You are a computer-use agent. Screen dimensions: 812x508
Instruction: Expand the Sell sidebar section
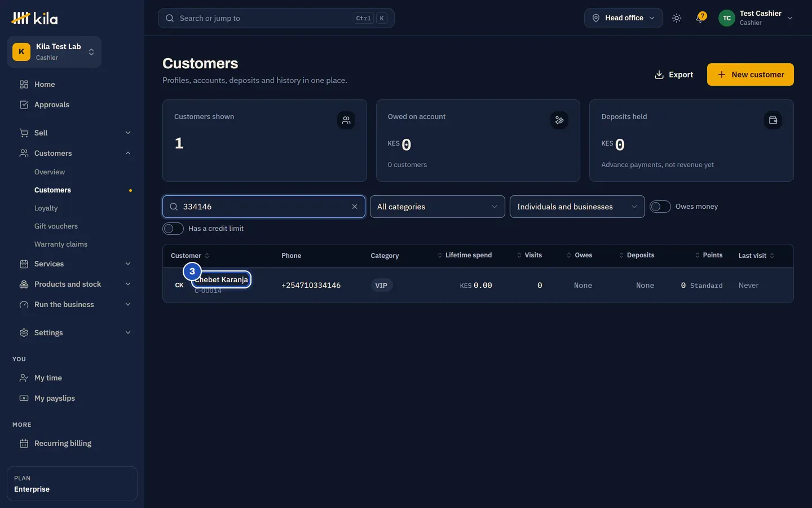76,133
